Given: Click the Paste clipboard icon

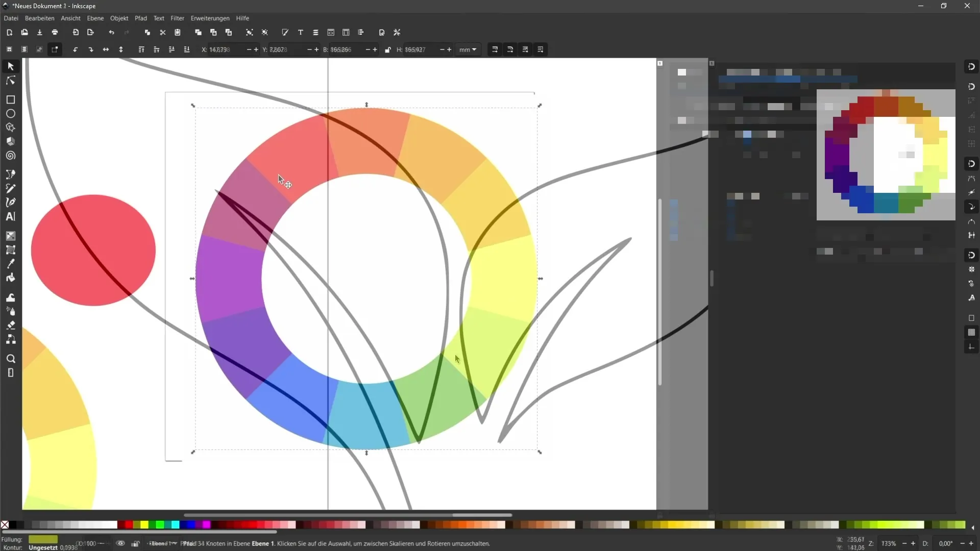Looking at the screenshot, I should 178,33.
